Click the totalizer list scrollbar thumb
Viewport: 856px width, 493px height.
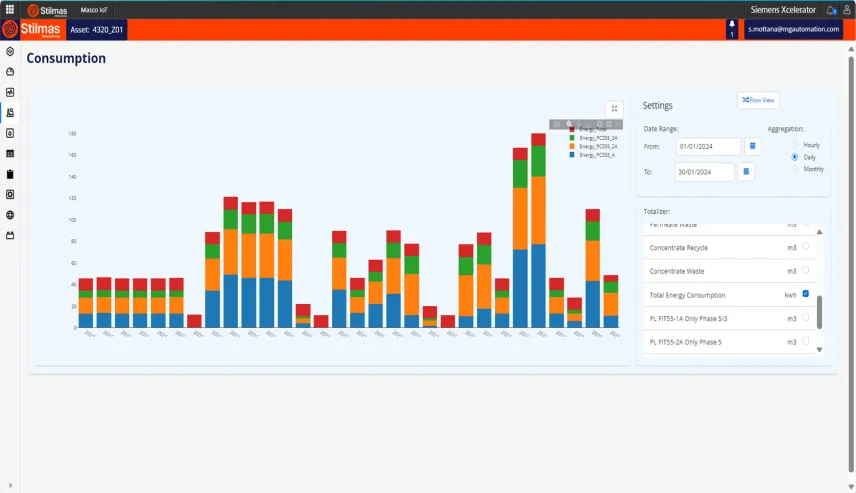(819, 312)
